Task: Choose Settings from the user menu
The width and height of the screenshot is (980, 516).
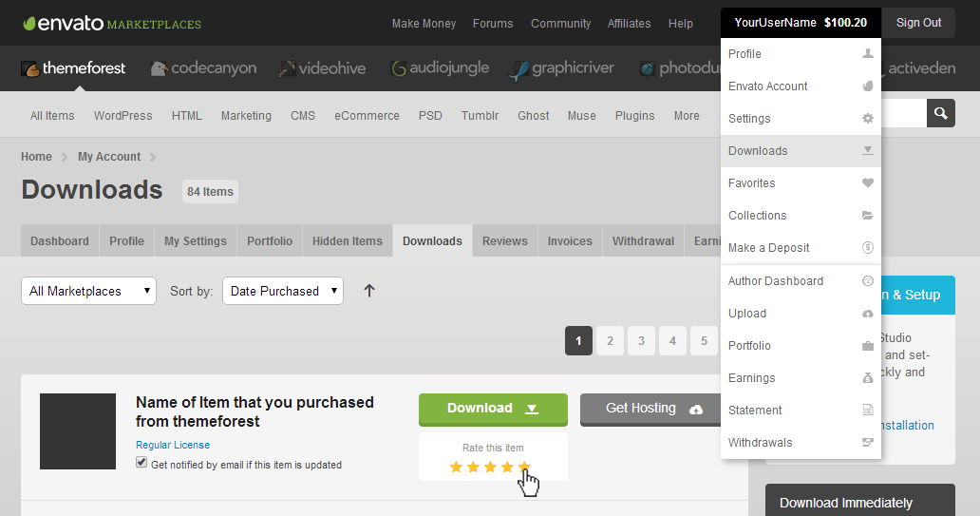Action: point(801,118)
